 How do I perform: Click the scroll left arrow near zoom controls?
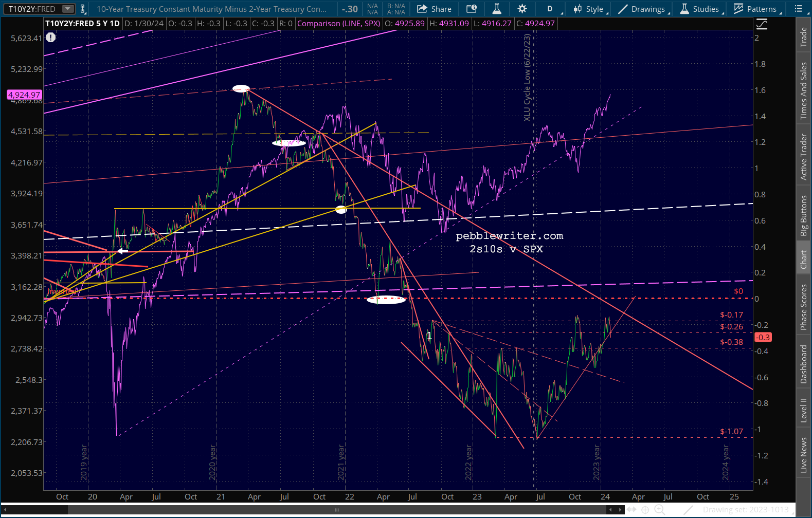coord(610,510)
